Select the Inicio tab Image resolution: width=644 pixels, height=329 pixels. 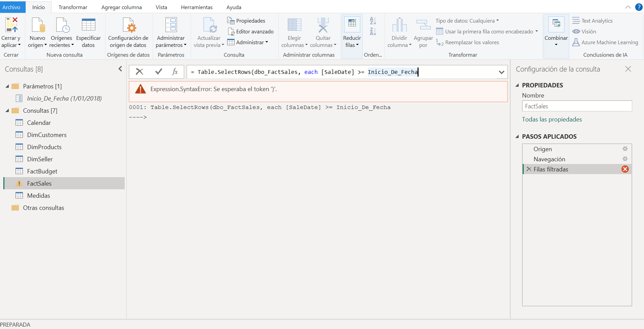tap(38, 7)
